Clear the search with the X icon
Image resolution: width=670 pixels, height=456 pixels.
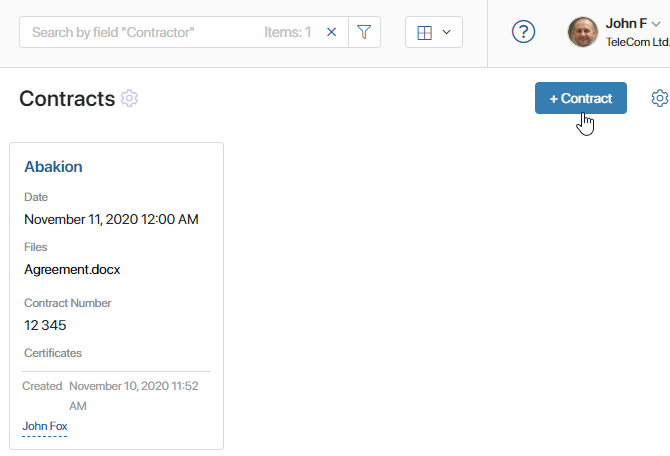tap(331, 32)
